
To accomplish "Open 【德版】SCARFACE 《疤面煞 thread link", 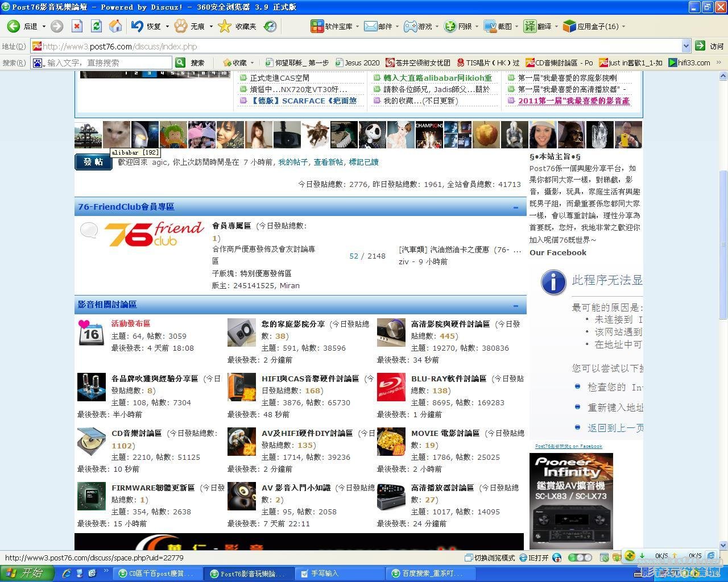I will 304,101.
